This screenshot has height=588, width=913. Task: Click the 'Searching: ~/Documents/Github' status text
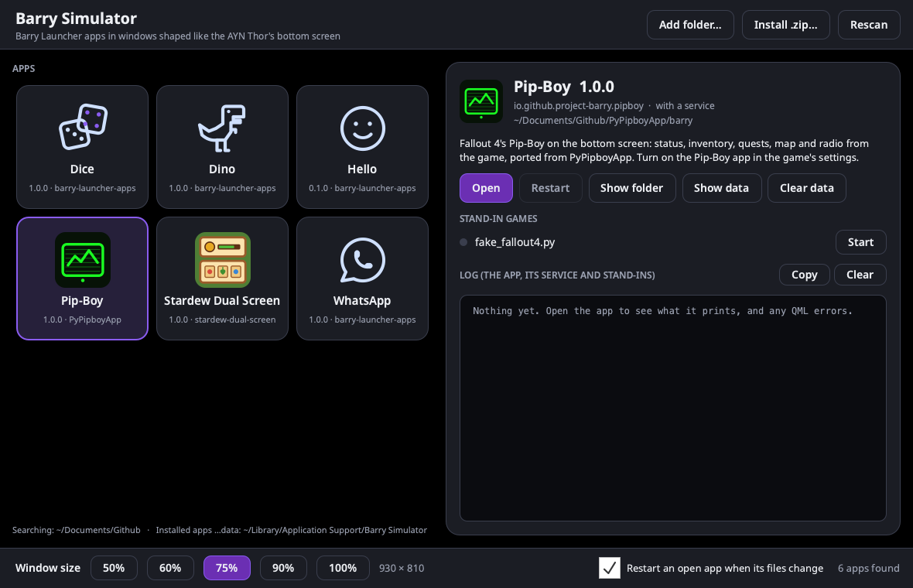pyautogui.click(x=77, y=530)
